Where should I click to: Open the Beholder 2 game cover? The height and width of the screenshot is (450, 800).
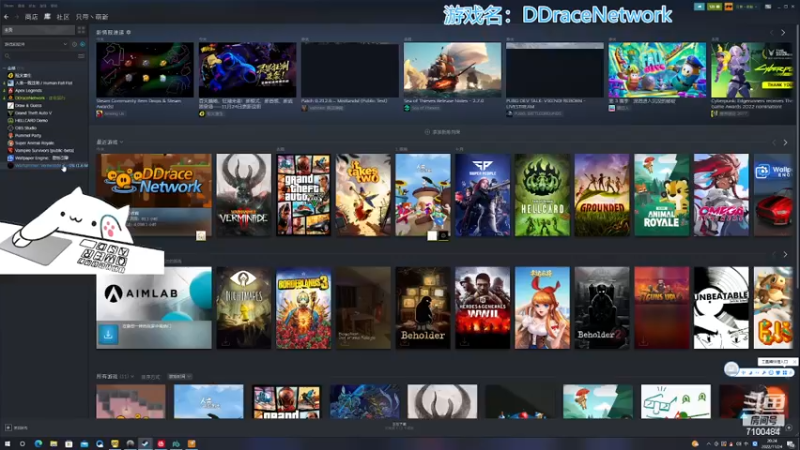coord(602,308)
